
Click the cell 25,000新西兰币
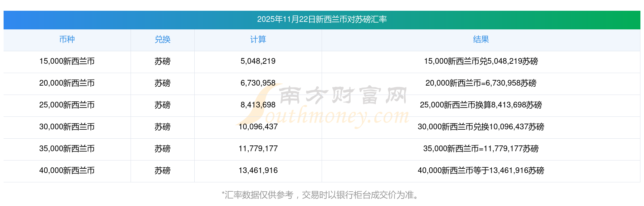tap(67, 105)
